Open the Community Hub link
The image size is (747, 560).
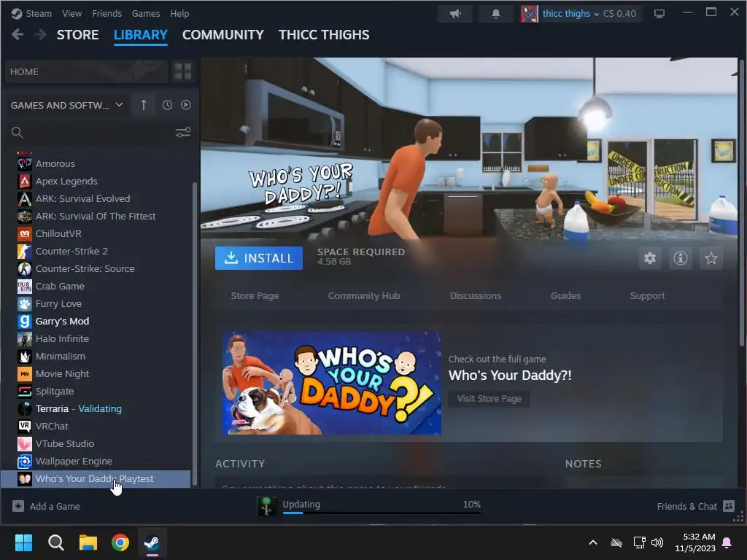click(x=364, y=296)
